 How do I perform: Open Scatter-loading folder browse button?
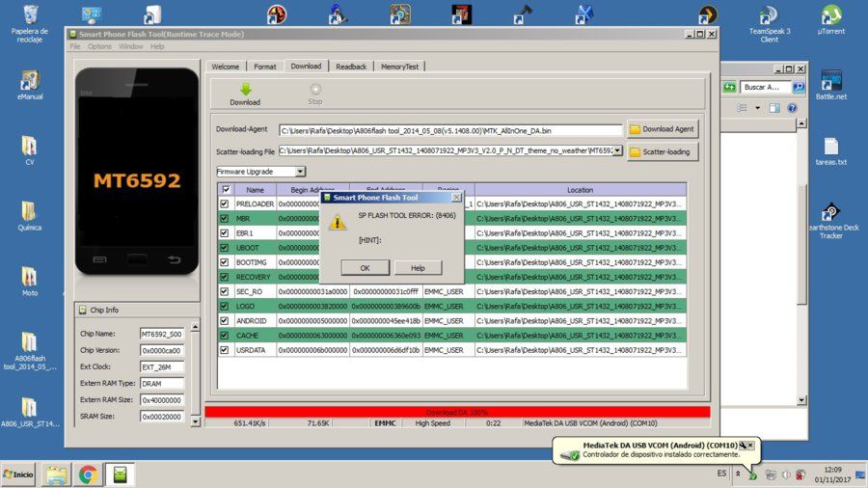[663, 151]
